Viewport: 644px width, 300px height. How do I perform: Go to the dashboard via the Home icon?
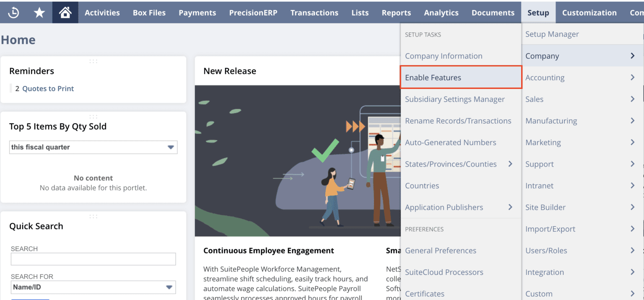tap(65, 12)
